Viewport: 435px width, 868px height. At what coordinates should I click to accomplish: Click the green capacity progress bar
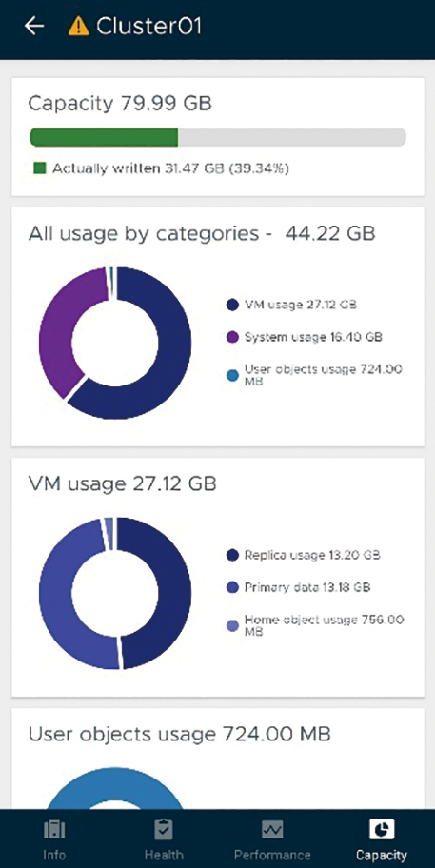218,137
